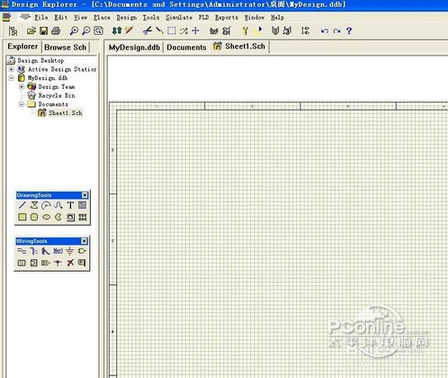The height and width of the screenshot is (378, 448).
Task: Collapse the Documents folder tree node
Action: [22, 104]
